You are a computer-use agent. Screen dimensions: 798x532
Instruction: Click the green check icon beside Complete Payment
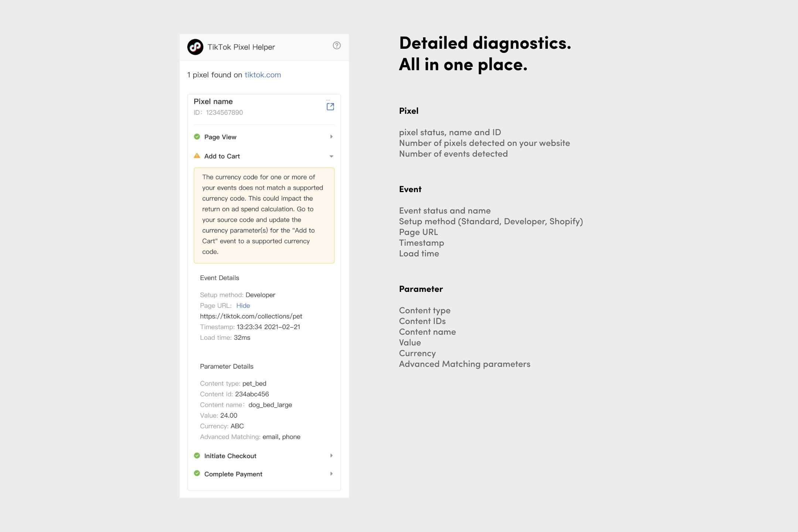click(x=197, y=473)
